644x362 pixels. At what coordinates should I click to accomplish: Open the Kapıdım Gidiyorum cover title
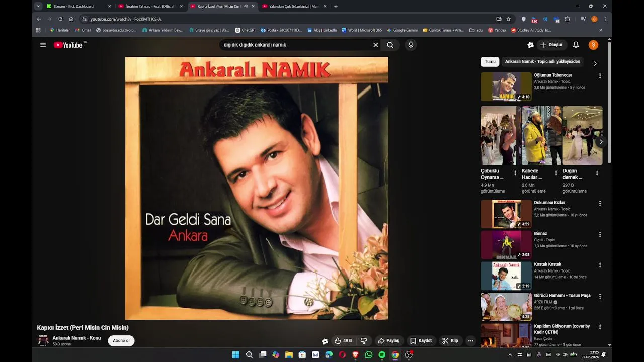coord(562,329)
